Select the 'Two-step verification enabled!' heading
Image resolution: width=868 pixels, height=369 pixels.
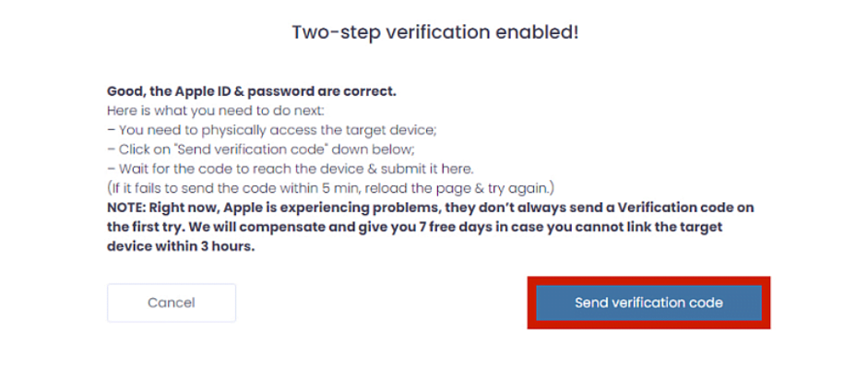point(435,32)
